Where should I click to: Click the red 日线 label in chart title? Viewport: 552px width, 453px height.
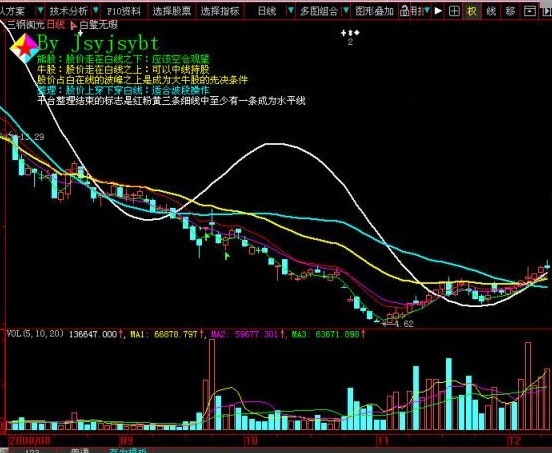[x=55, y=25]
